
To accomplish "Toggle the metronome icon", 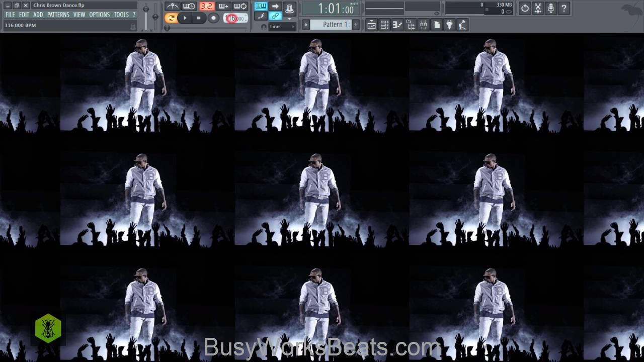I will coord(172,7).
